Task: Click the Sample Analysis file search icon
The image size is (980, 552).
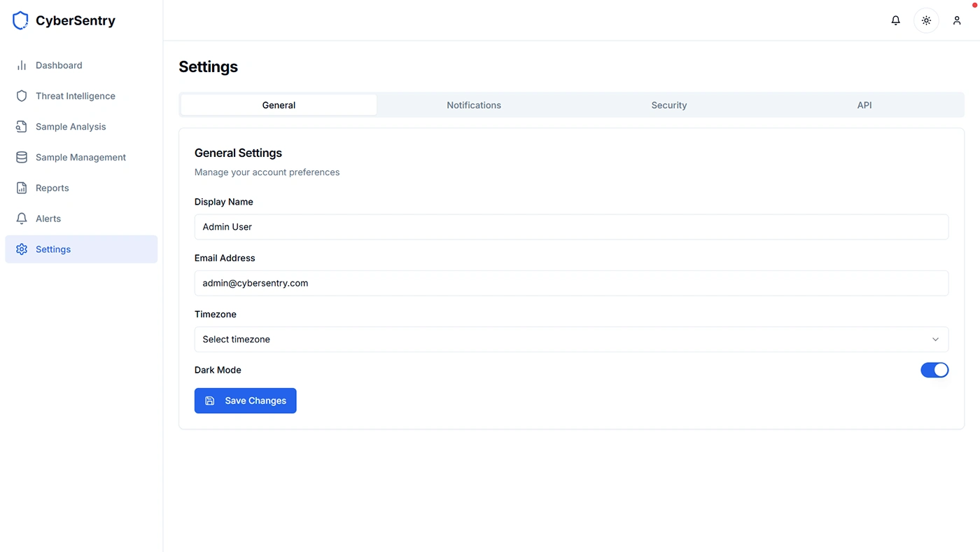Action: point(22,127)
